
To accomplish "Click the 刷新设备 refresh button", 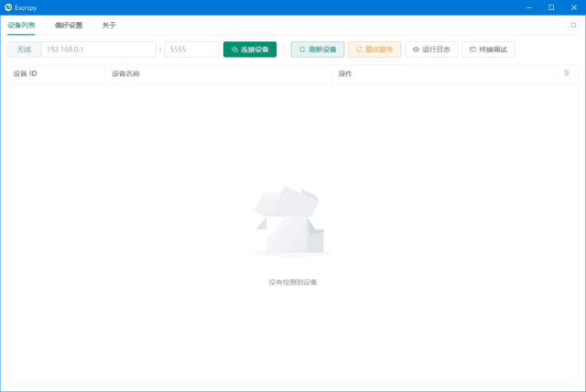I will point(317,49).
